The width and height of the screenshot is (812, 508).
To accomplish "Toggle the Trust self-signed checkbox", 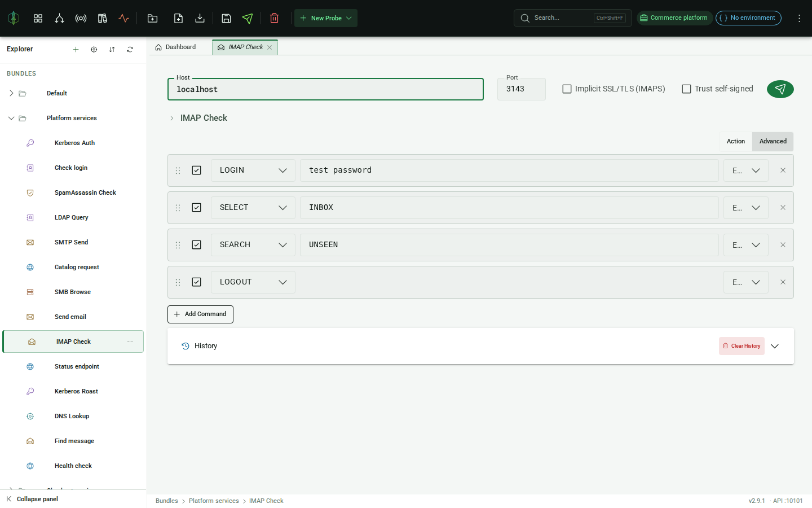I will tap(687, 89).
